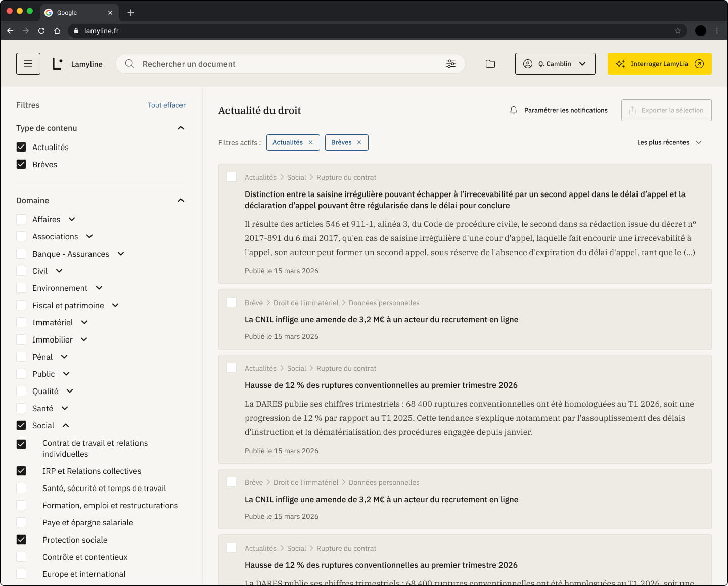This screenshot has height=586, width=728.
Task: Uncheck IRP et Relations collectives
Action: coord(21,471)
